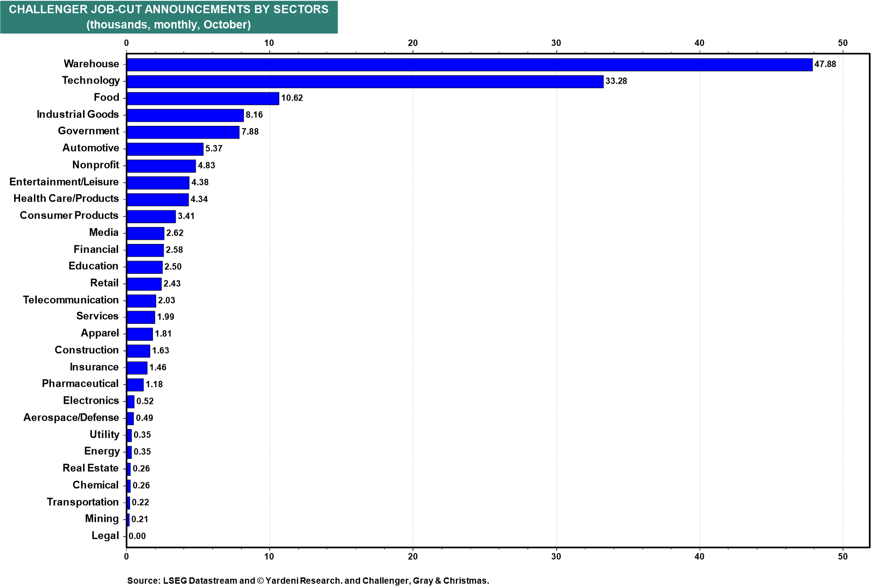Click the source attribution text

tap(308, 581)
